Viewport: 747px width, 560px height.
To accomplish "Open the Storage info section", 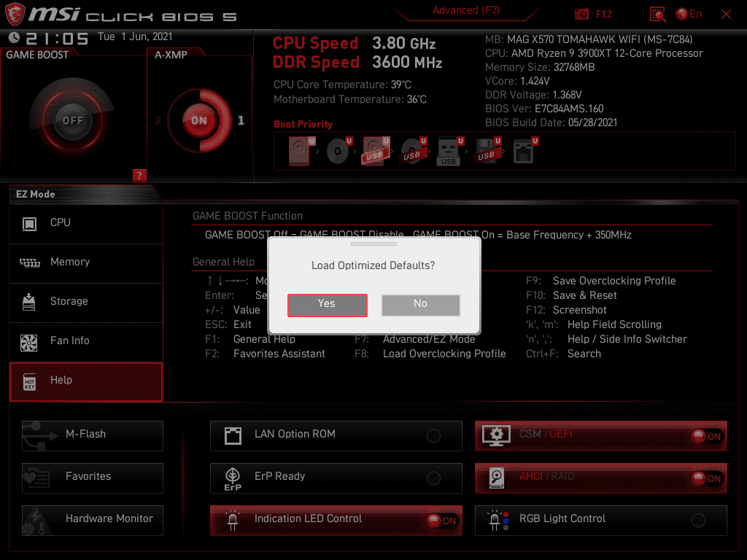I will click(86, 302).
